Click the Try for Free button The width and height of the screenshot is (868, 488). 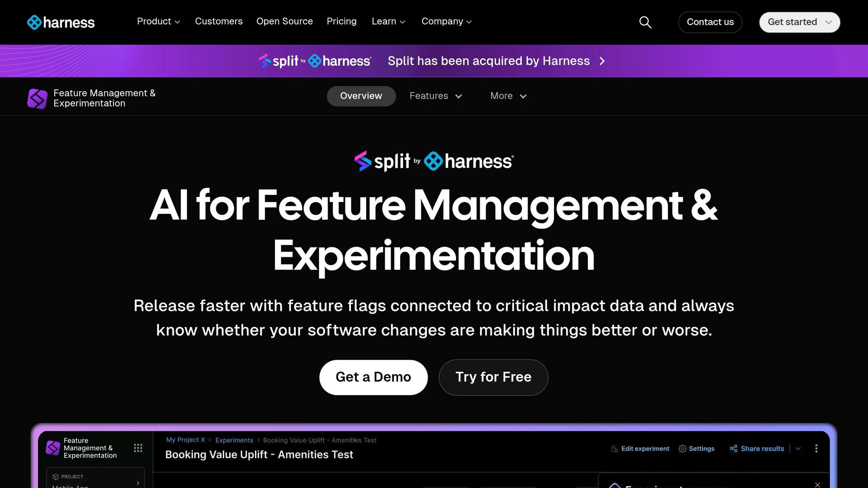click(493, 377)
